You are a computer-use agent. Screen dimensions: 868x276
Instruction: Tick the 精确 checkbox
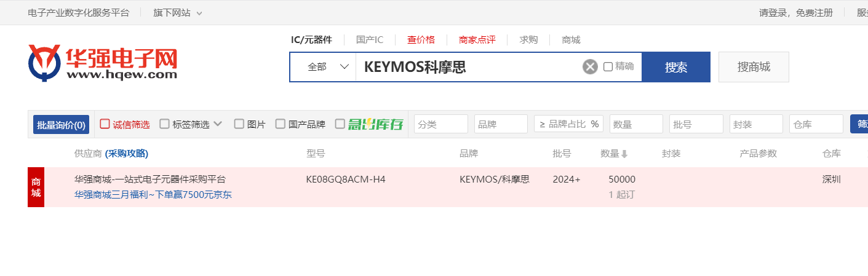click(x=608, y=66)
